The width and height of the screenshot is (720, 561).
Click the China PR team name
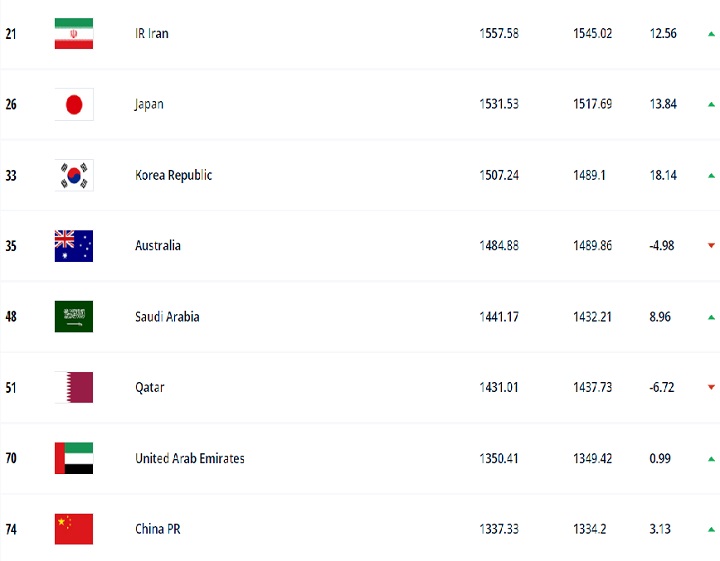point(158,529)
